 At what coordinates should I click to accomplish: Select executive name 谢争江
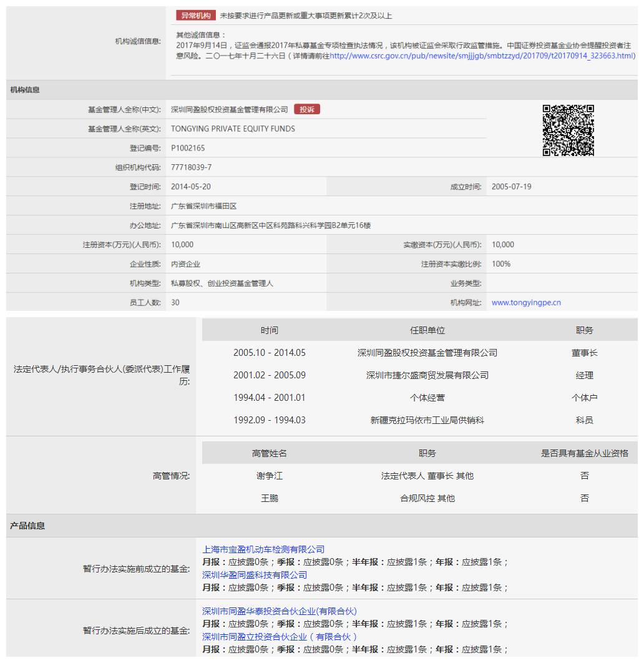pyautogui.click(x=269, y=476)
